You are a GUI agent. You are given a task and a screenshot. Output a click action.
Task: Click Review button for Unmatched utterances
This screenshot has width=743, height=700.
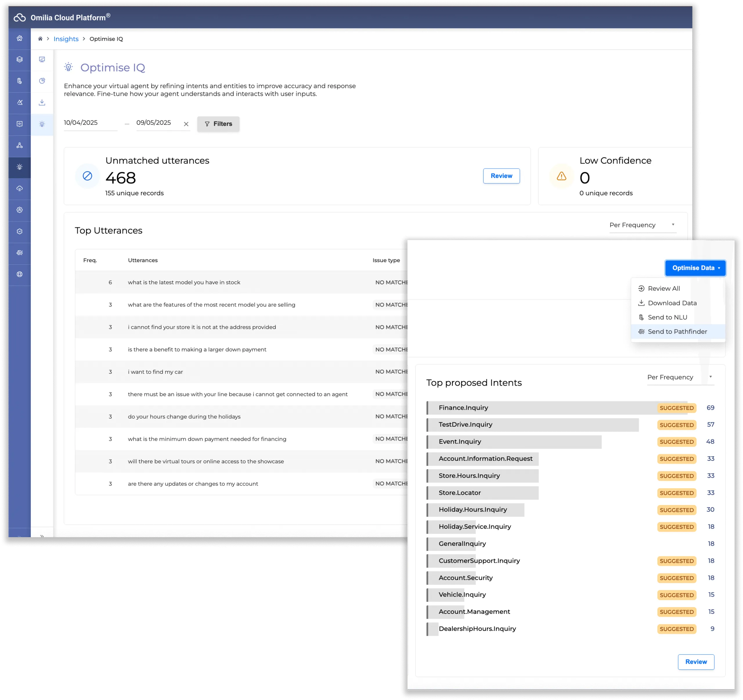[x=501, y=176]
